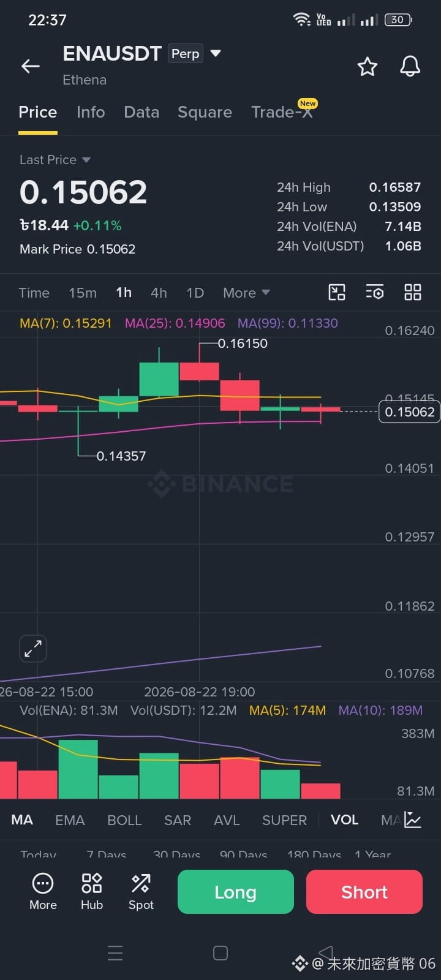Tap the large last price 0.15062

pyautogui.click(x=83, y=192)
